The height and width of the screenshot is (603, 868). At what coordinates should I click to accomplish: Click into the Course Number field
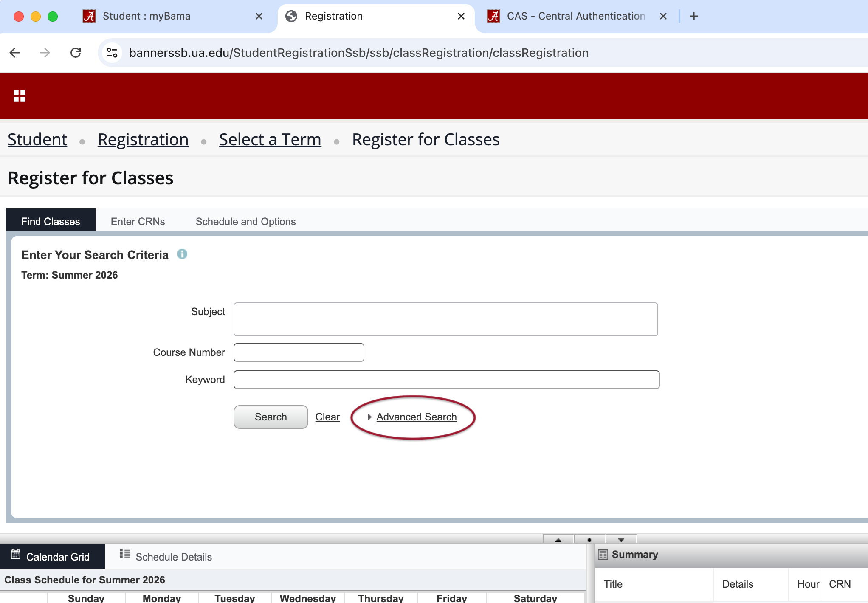point(299,352)
